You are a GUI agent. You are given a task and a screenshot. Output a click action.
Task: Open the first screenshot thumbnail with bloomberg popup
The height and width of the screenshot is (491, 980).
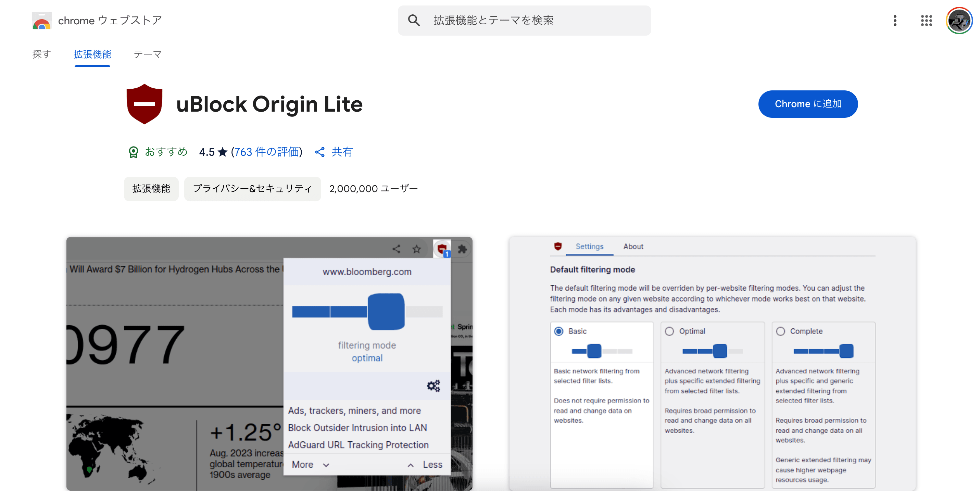pos(269,364)
